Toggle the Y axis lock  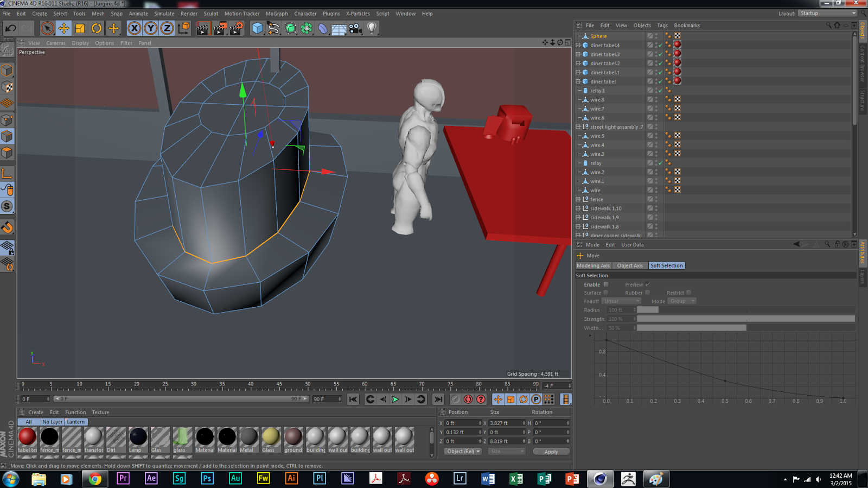(x=150, y=28)
